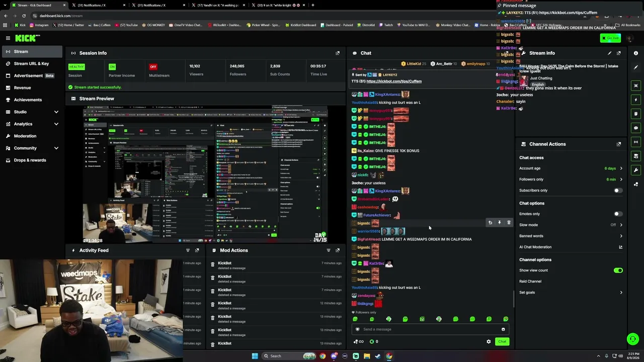Open YouTube bookmark in bookmarks bar

(127, 25)
